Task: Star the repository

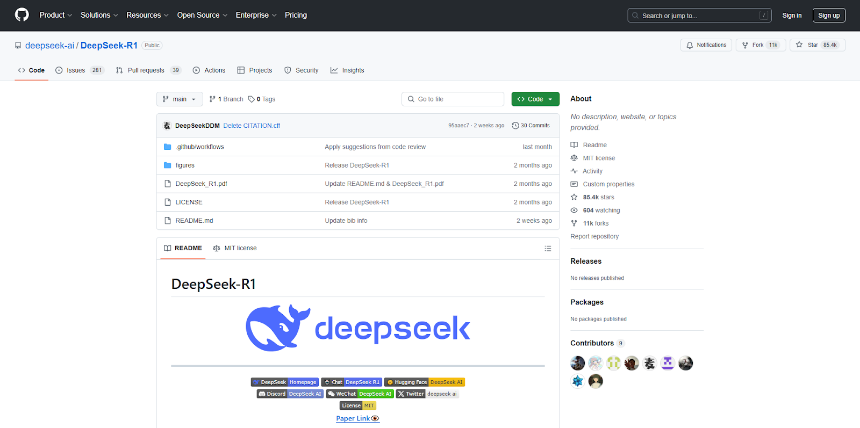Action: (817, 45)
